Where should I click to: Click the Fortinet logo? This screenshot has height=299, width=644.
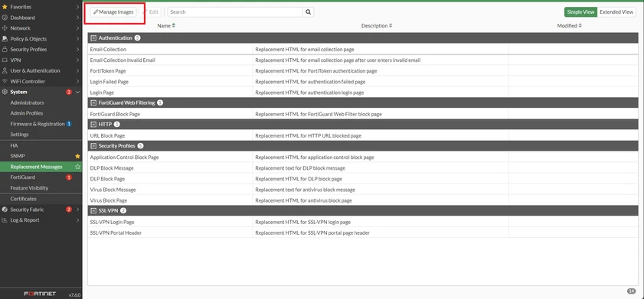pos(40,294)
